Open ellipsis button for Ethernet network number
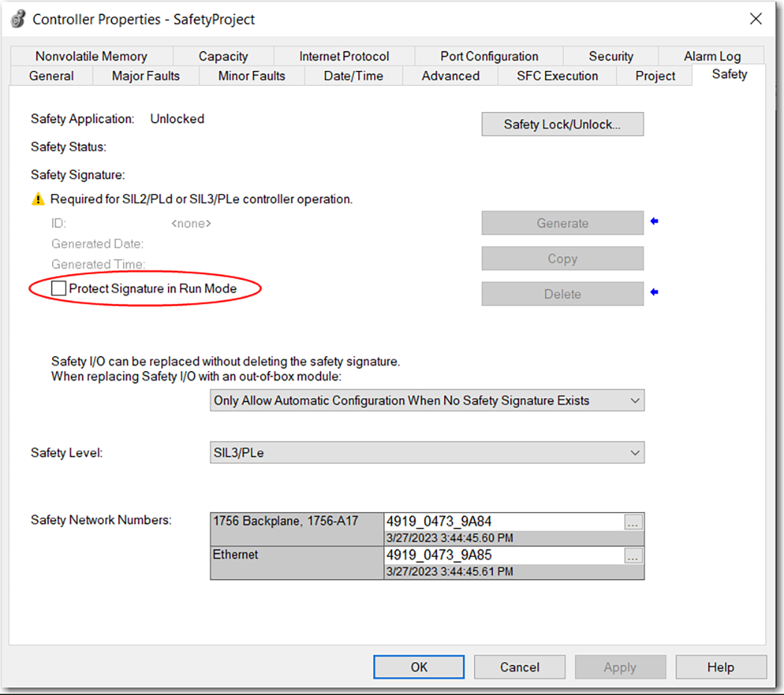This screenshot has height=695, width=784. [x=633, y=556]
